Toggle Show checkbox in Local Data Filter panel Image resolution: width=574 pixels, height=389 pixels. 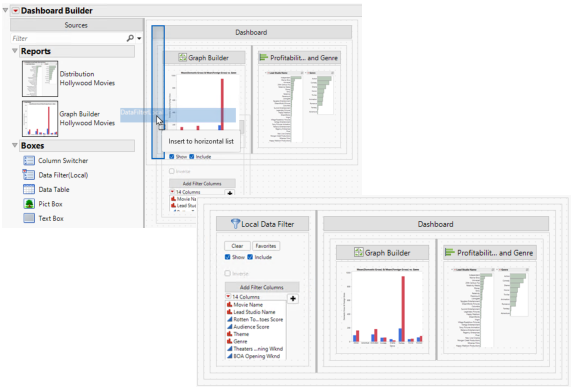pyautogui.click(x=227, y=257)
